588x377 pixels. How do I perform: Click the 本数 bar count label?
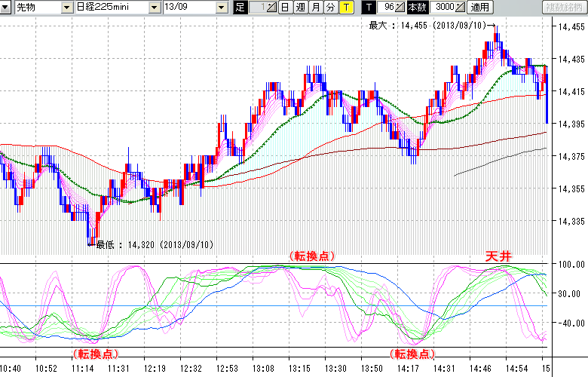coord(417,8)
